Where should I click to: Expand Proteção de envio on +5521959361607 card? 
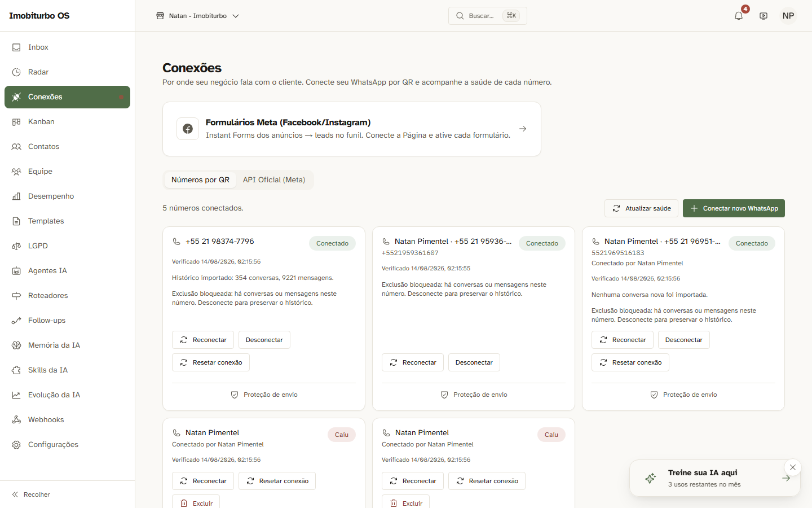pos(474,395)
